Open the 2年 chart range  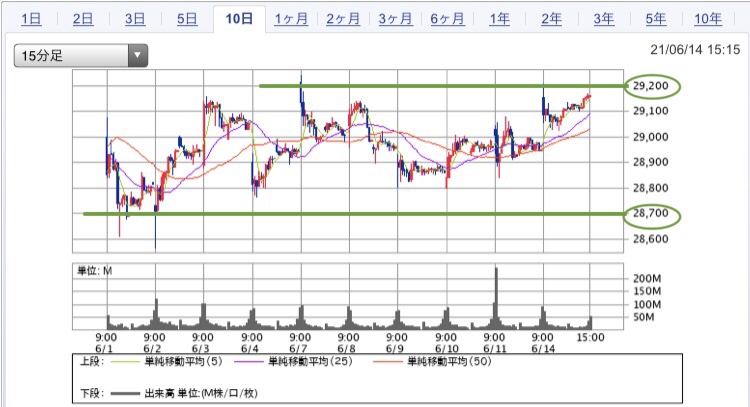pyautogui.click(x=551, y=19)
